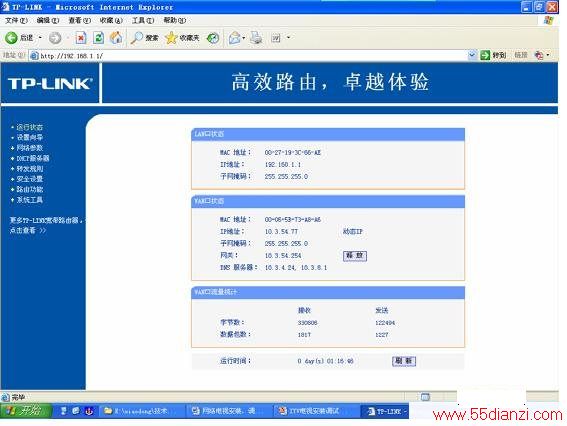Click the sent bytes value 122494
Viewport: 567px width, 426px height.
point(385,323)
